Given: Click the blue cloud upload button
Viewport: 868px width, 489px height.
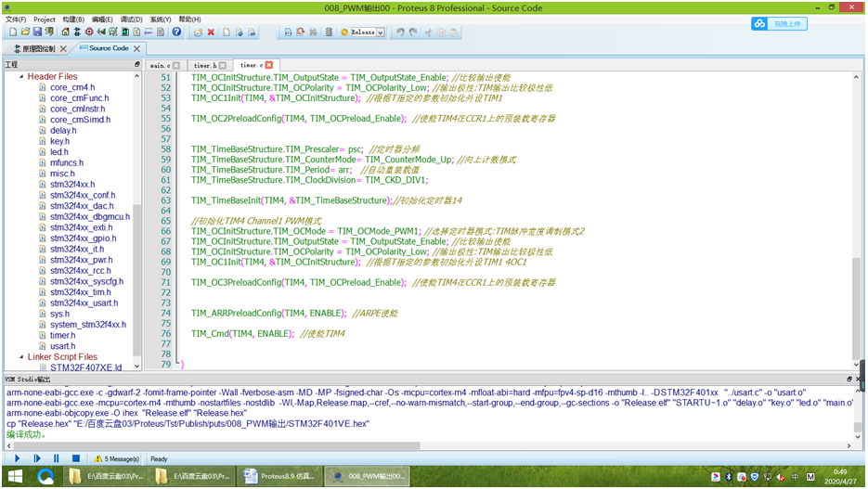Looking at the screenshot, I should coord(779,24).
